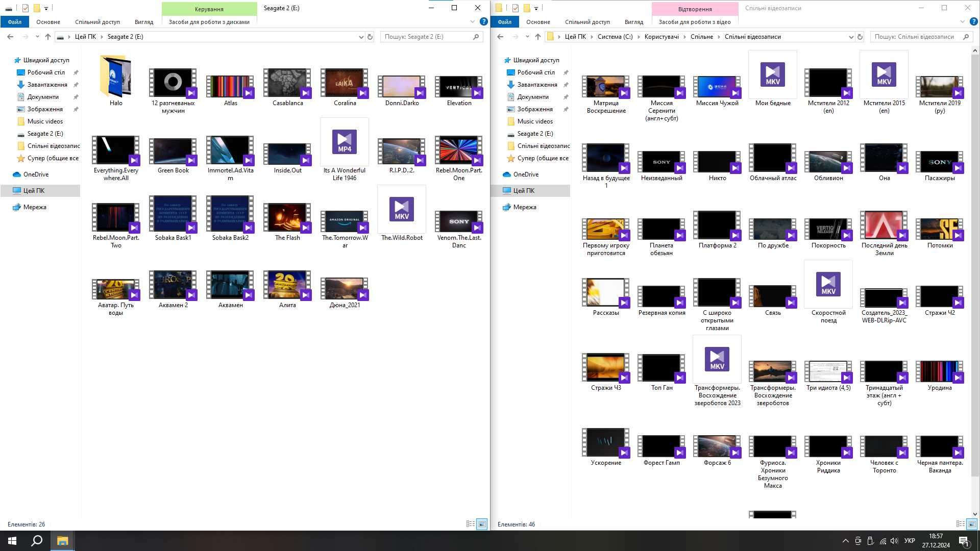Select the Мои бедные MKV file
The height and width of the screenshot is (551, 980).
point(773,74)
